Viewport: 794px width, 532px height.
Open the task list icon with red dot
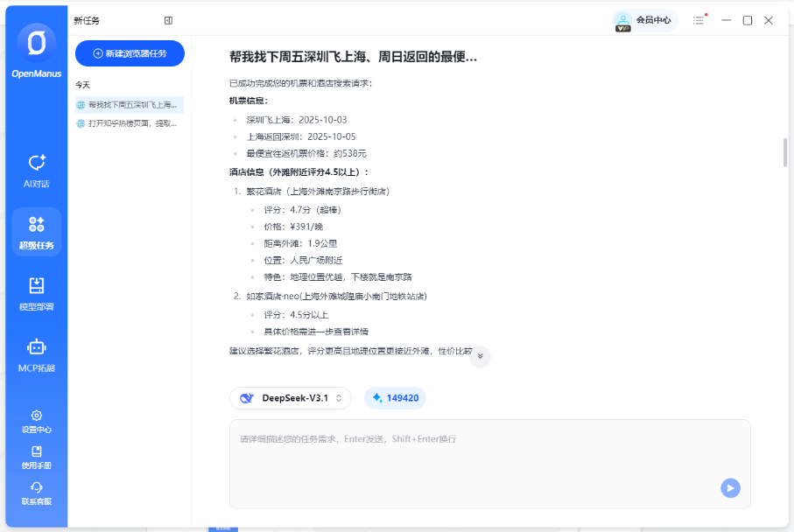[x=699, y=19]
